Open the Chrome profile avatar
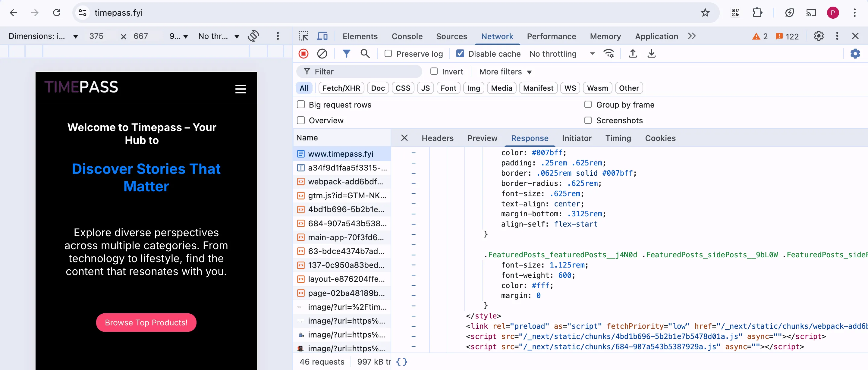 pyautogui.click(x=833, y=13)
